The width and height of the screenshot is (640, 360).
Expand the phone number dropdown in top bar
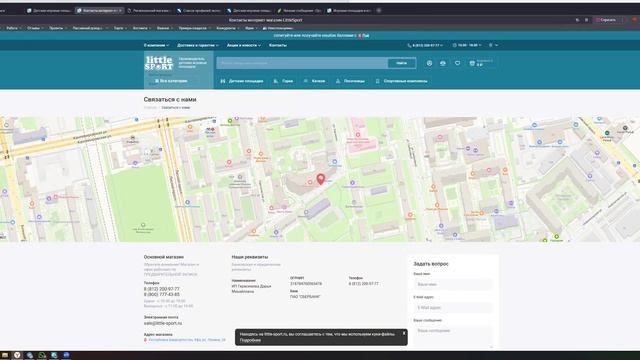coord(425,45)
